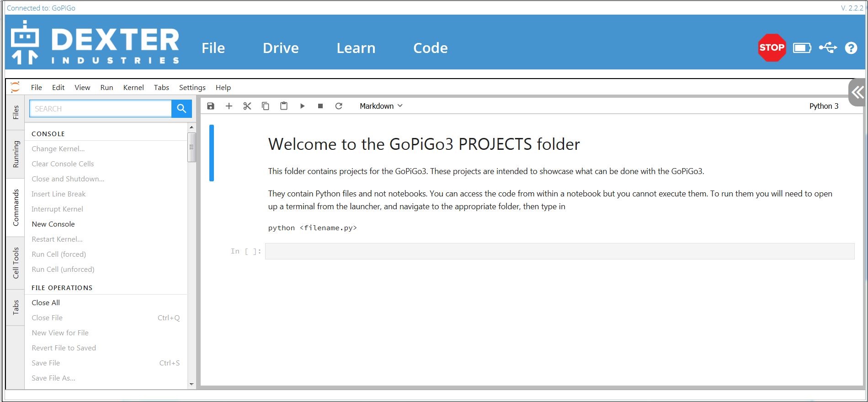Viewport: 868px width, 402px height.
Task: Select Close and Shutdown... command
Action: pyautogui.click(x=106, y=179)
